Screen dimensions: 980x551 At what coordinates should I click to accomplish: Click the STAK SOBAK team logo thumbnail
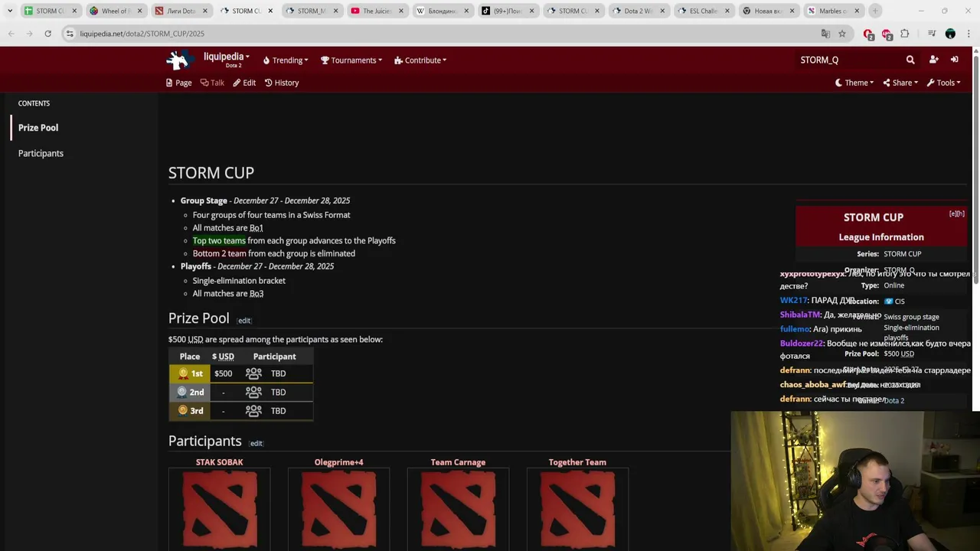(220, 509)
